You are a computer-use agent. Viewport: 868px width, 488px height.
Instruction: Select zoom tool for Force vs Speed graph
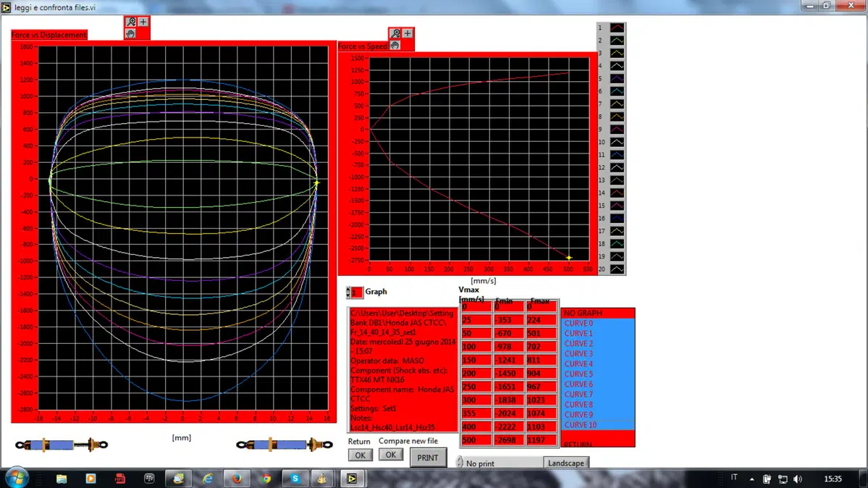point(395,33)
